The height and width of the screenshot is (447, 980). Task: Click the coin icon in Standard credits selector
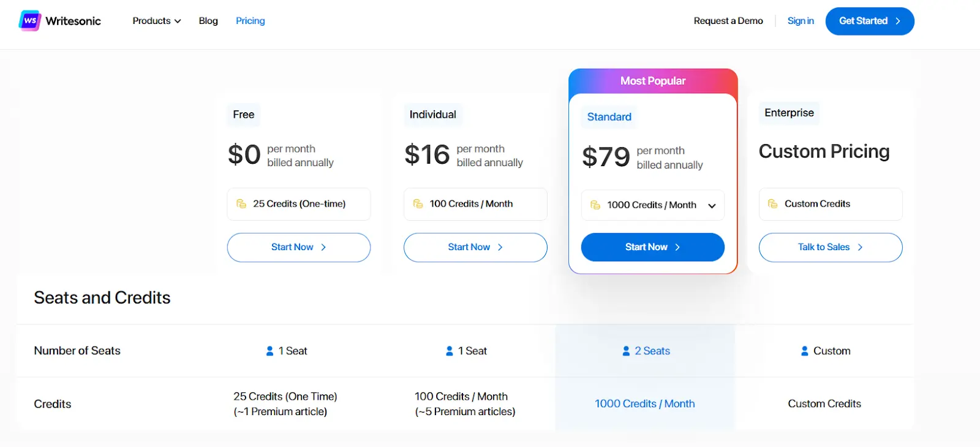click(x=595, y=205)
